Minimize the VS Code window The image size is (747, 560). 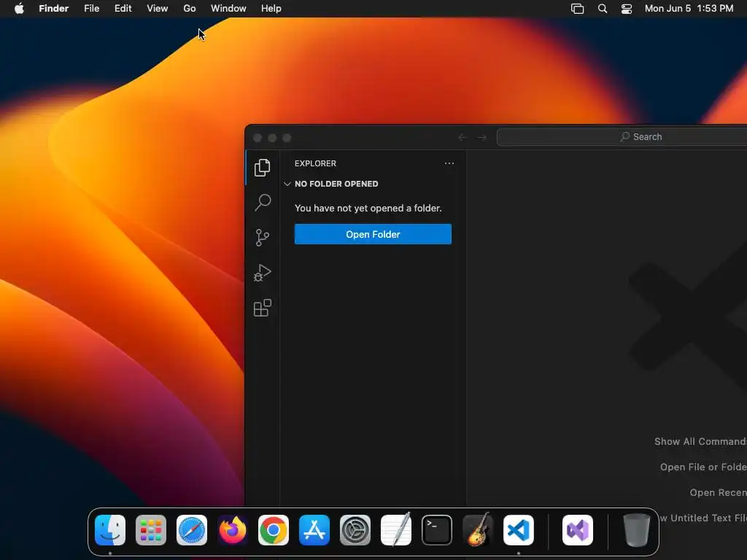(x=272, y=138)
